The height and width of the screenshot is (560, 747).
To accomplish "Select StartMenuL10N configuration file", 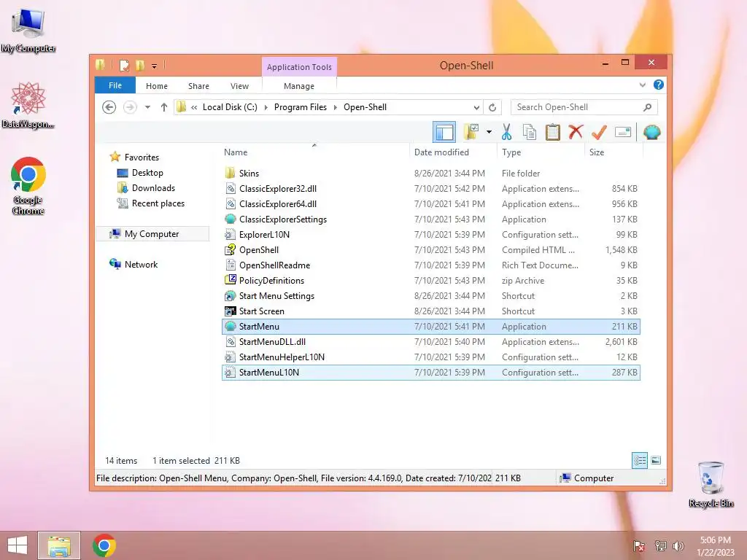I will pyautogui.click(x=430, y=373).
